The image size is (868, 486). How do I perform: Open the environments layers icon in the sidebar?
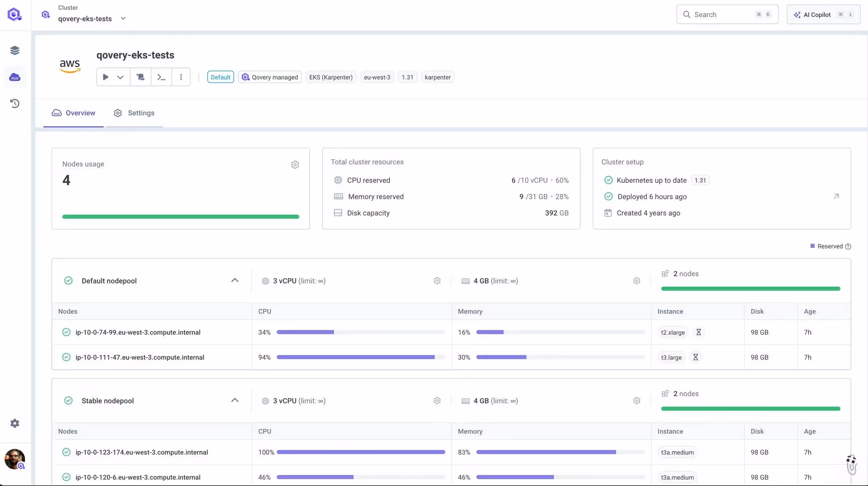click(x=15, y=50)
